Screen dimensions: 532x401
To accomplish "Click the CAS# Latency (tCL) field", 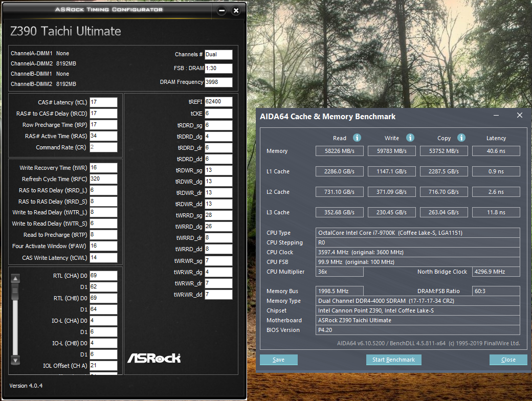I will [x=103, y=102].
